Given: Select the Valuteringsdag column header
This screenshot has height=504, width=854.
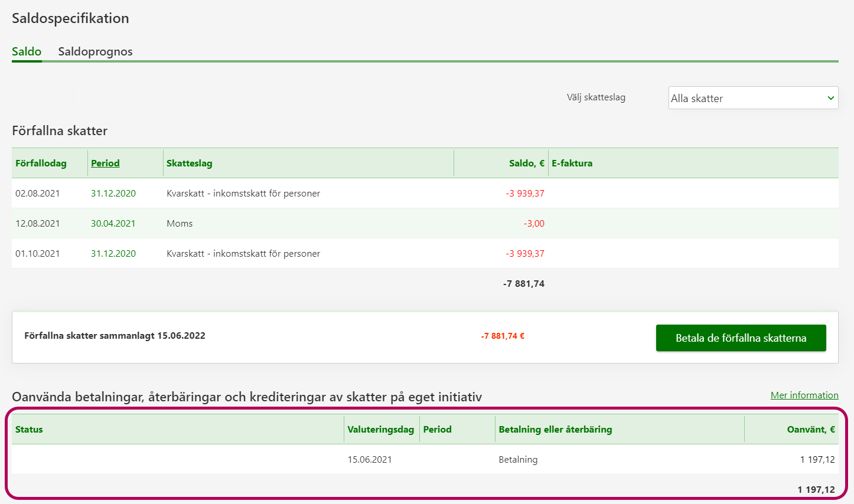Looking at the screenshot, I should [x=380, y=429].
